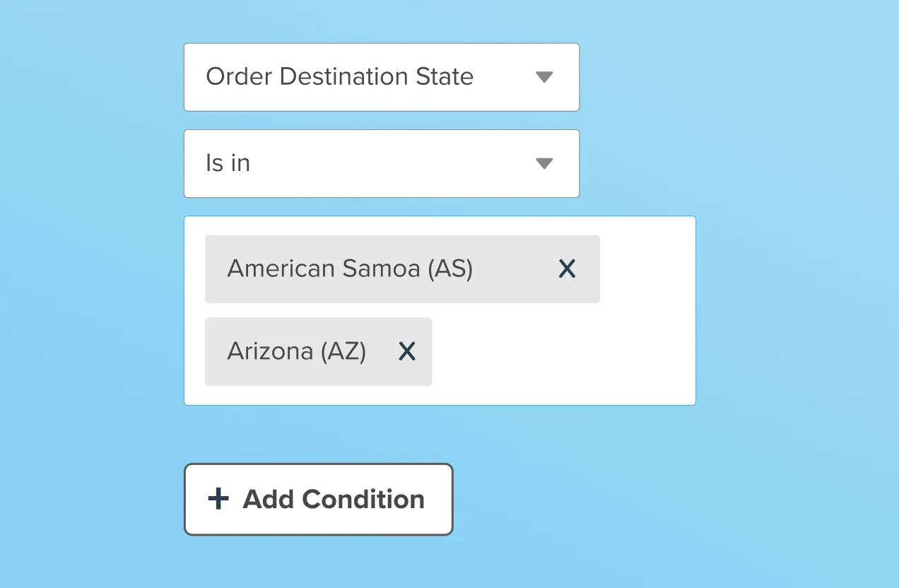Click the delete icon on the Arizona chip
This screenshot has height=588, width=899.
(x=406, y=351)
